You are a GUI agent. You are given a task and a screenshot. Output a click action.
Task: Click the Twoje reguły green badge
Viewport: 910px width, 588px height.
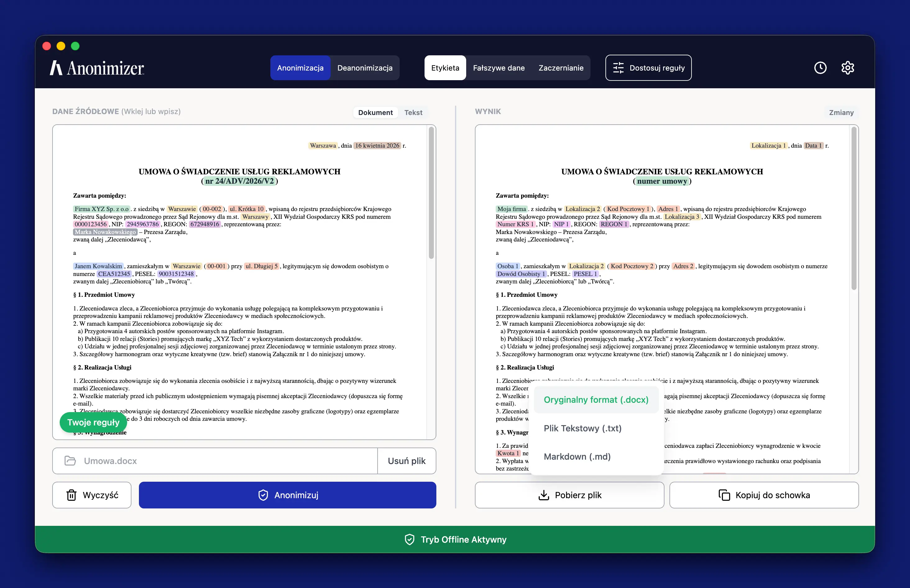click(x=93, y=422)
